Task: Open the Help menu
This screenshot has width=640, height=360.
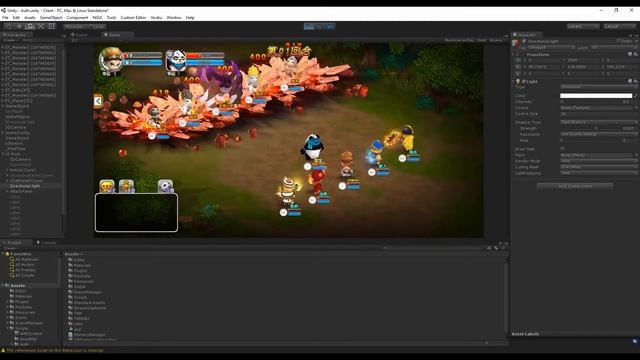Action: pos(190,18)
